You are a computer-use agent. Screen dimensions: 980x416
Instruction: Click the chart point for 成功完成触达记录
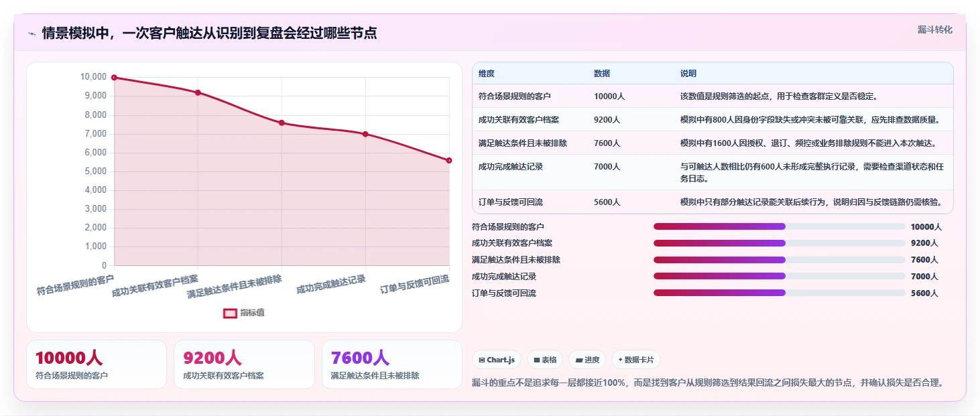365,134
